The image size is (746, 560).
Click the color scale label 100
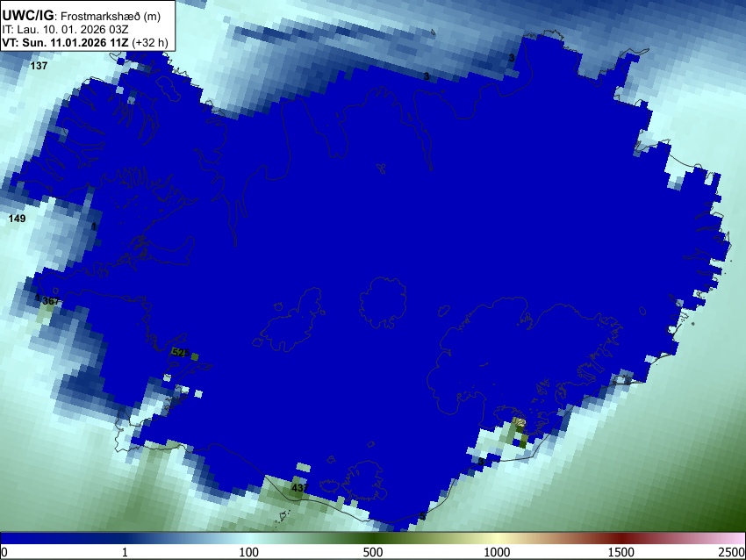pos(249,552)
